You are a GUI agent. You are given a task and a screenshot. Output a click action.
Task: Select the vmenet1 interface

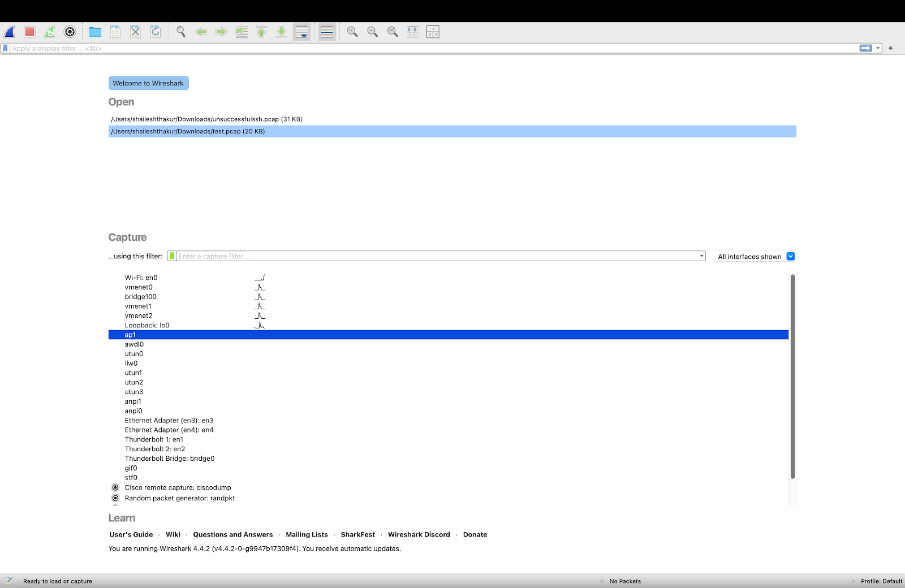tap(449, 306)
